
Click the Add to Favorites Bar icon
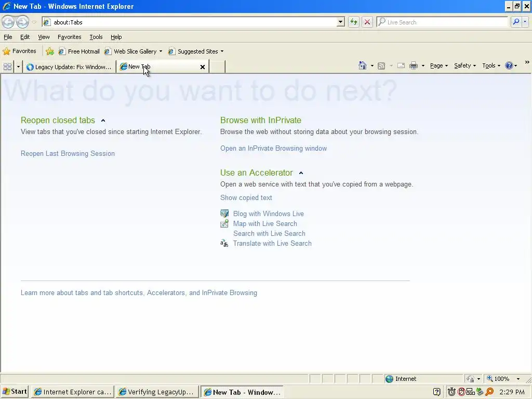tap(49, 51)
